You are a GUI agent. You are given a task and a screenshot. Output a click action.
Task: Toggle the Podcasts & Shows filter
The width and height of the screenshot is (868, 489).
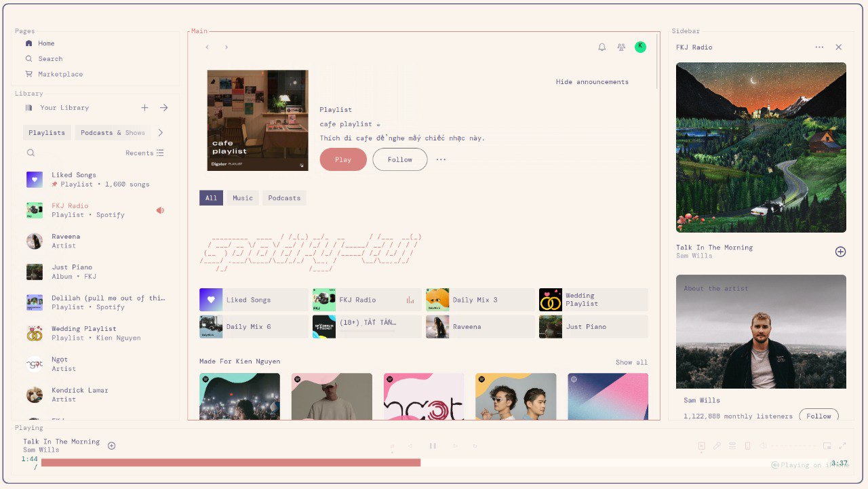pyautogui.click(x=113, y=133)
